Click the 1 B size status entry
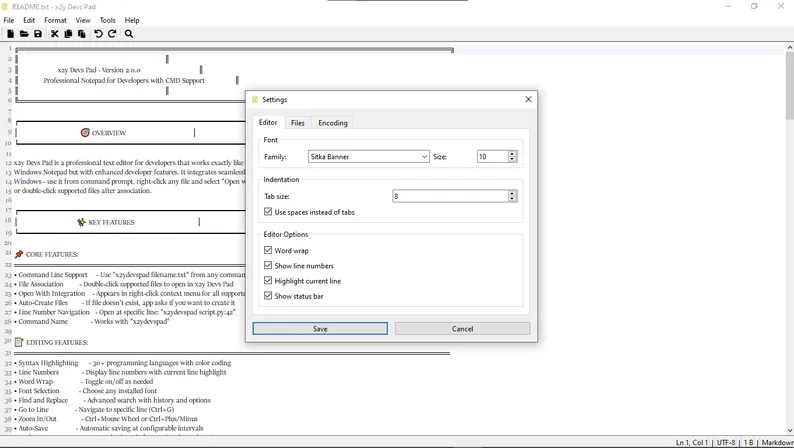 (x=748, y=442)
